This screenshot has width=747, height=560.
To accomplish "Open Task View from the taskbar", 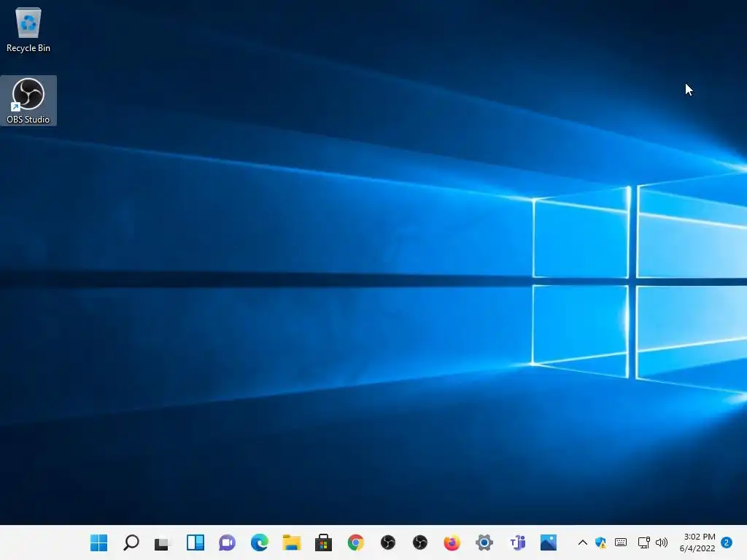I will coord(163,542).
